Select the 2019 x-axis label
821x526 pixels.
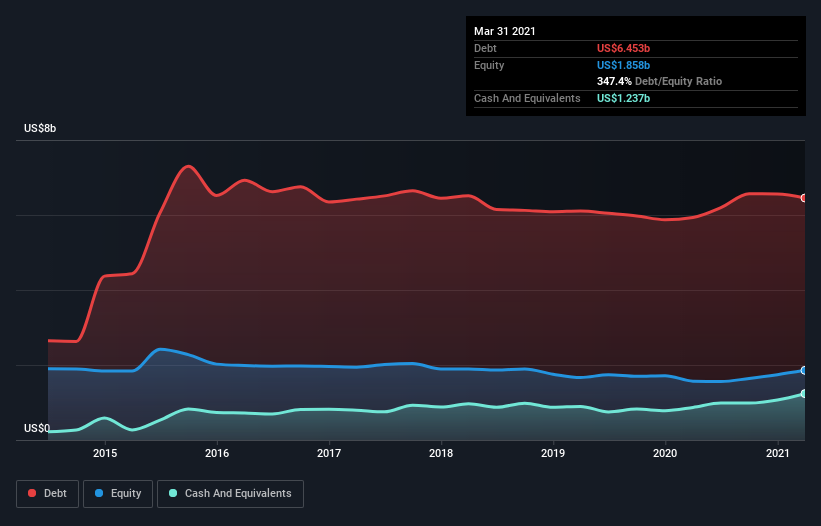(553, 453)
